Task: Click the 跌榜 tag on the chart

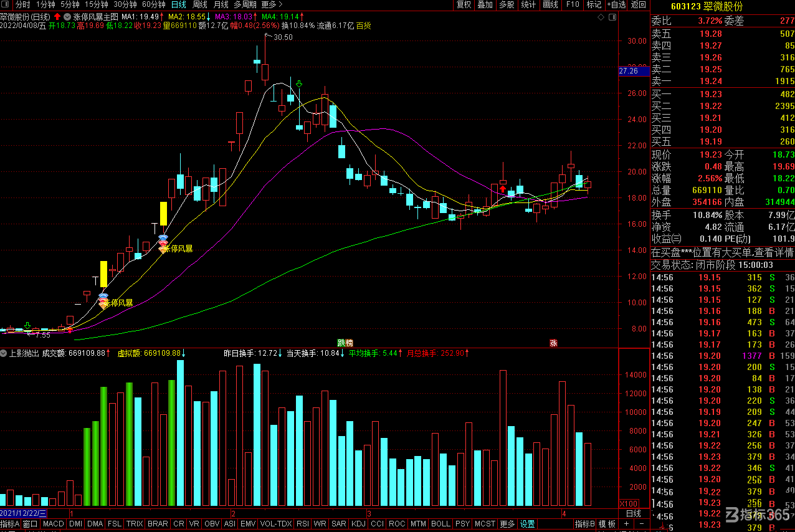Action: (345, 343)
